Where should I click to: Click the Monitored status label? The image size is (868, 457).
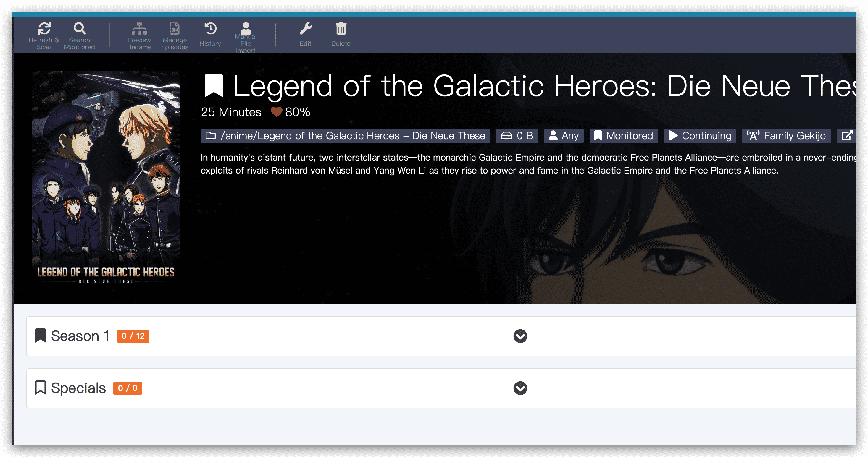click(623, 136)
